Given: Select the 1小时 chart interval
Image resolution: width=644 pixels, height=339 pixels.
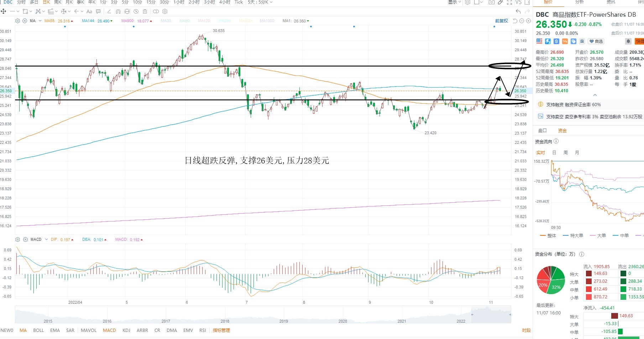Looking at the screenshot, I should [x=179, y=2].
